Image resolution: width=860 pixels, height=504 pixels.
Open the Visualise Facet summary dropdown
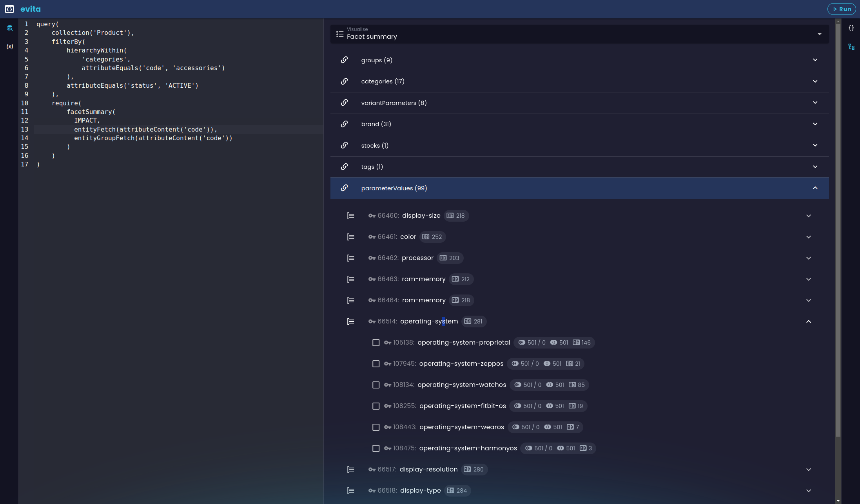pos(819,34)
